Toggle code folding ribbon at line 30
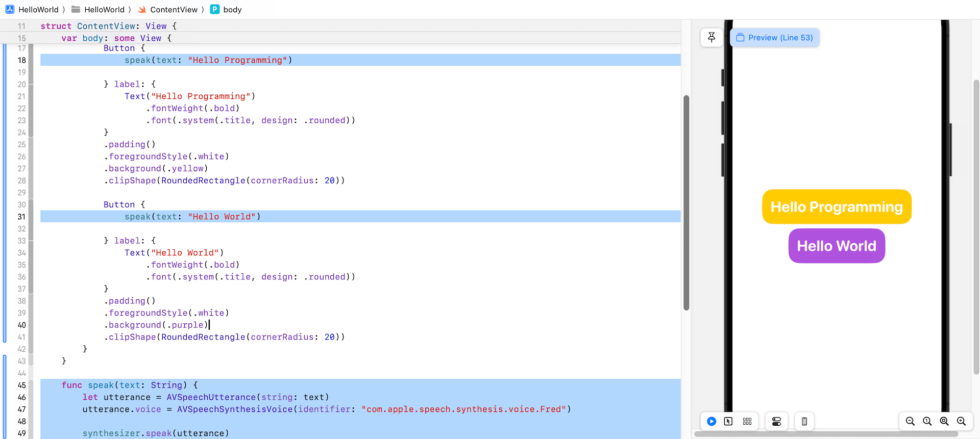Image resolution: width=980 pixels, height=439 pixels. 31,204
